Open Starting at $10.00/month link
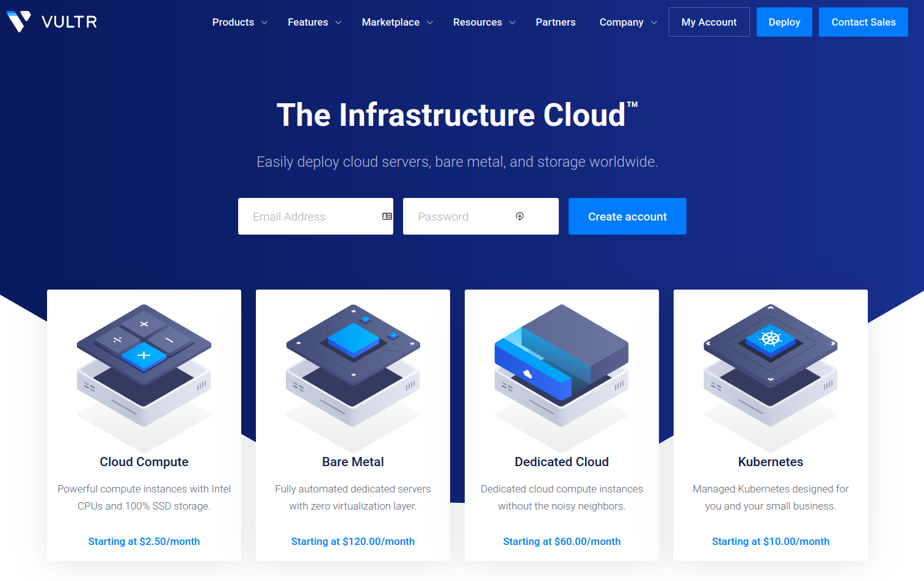 (771, 541)
